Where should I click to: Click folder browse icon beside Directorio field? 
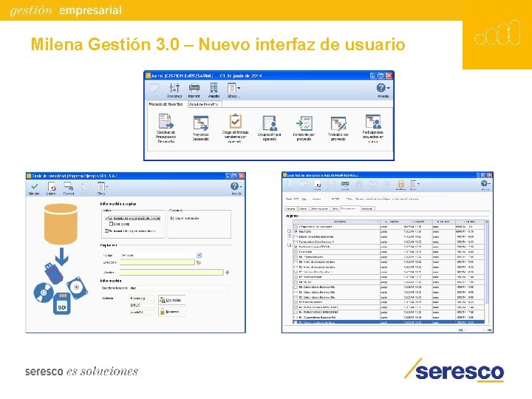199,262
